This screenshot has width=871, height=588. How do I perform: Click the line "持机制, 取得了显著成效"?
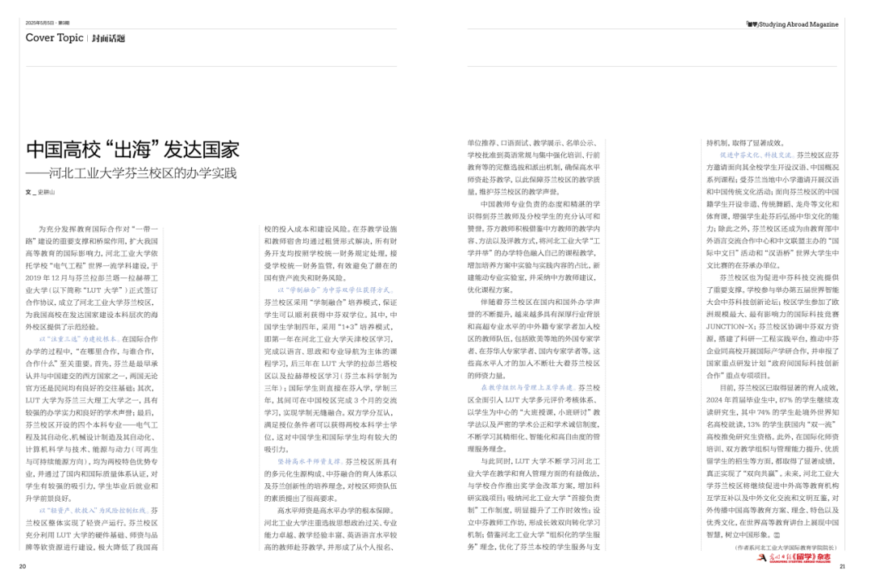[x=745, y=143]
